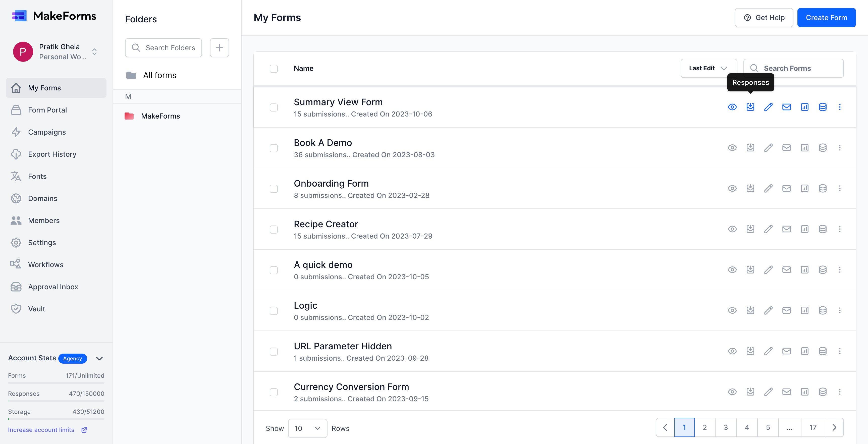Open analytics chart for Summary View Form
The height and width of the screenshot is (444, 868).
(x=805, y=107)
